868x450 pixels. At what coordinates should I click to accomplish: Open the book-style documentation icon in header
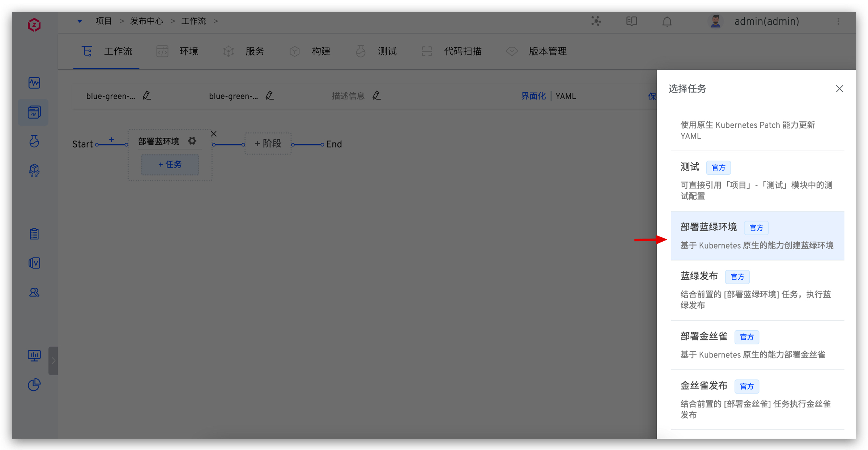coord(631,21)
